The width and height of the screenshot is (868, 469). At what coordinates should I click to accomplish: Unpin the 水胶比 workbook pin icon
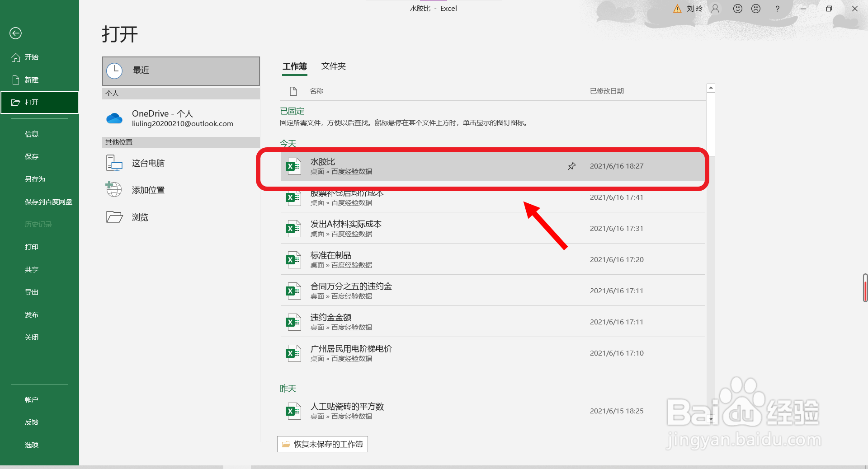[x=571, y=166]
